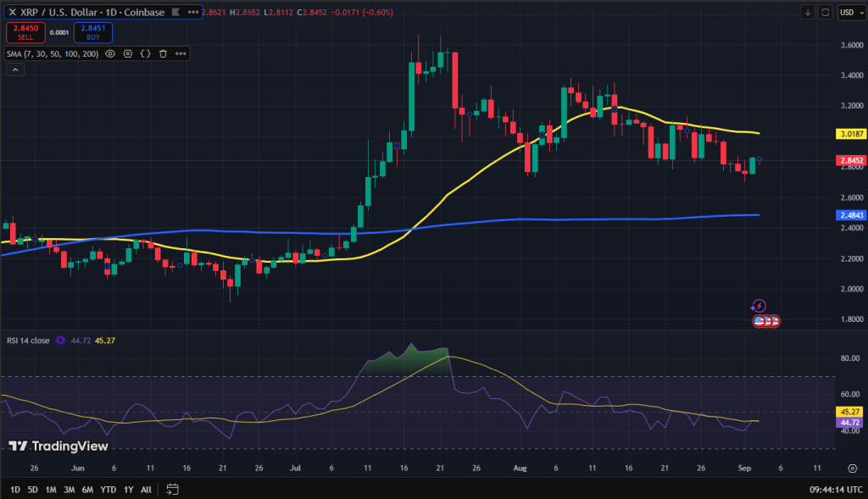
Task: Click the flag icon beside Coinbase label
Action: [x=175, y=12]
